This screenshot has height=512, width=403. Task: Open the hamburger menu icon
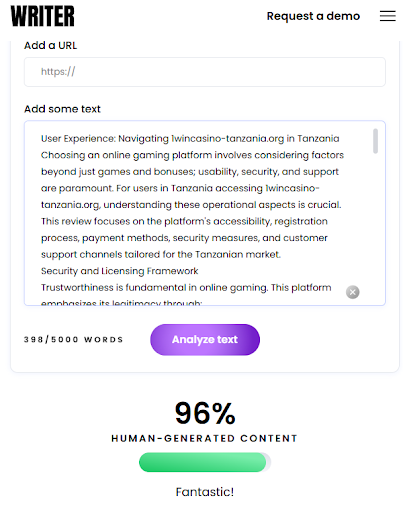click(388, 16)
